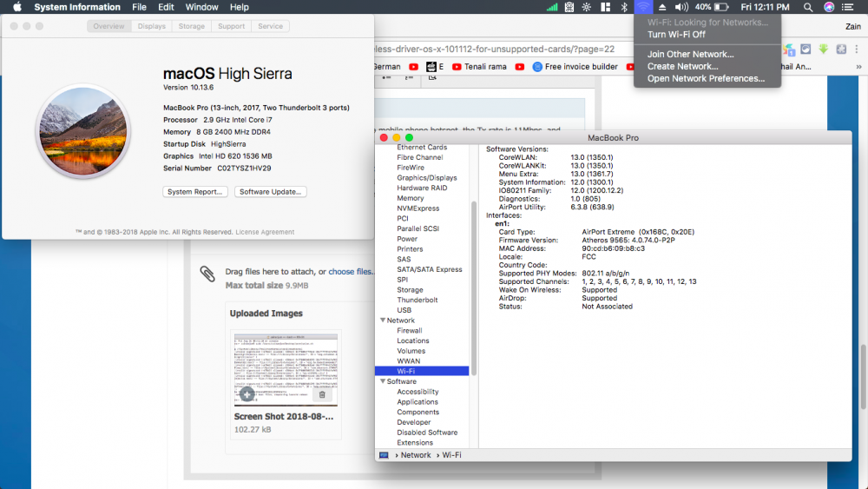Open Free invoice builder bookmark

pos(575,67)
